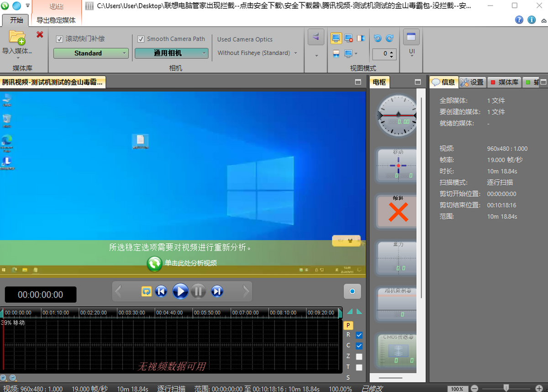Screen dimensions: 548x392
Task: Enable the T track checkbox
Action: click(359, 367)
